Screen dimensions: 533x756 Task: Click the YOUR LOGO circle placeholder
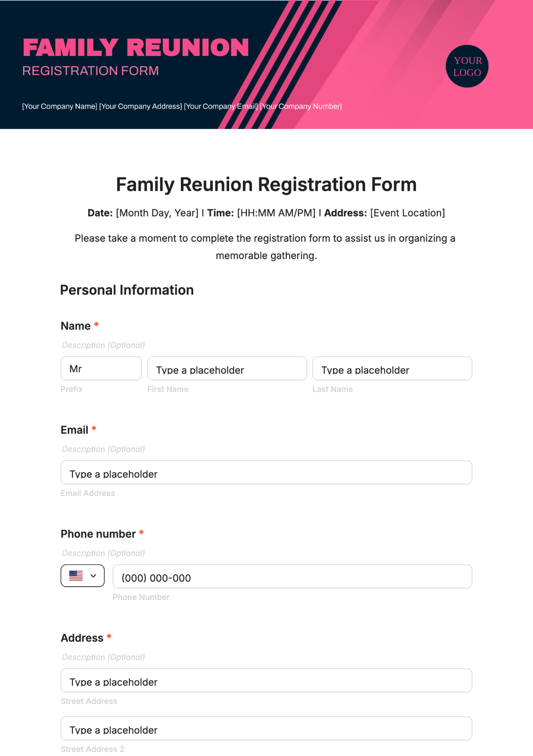click(467, 66)
